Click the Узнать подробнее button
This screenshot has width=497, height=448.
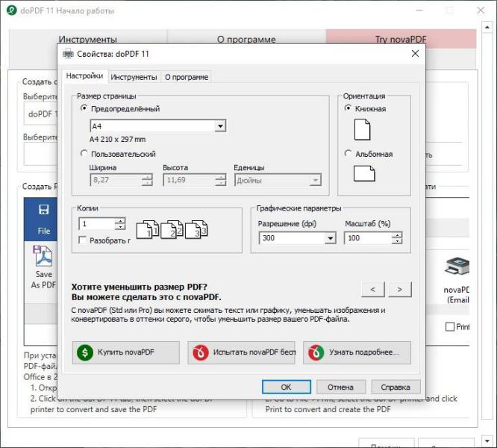point(357,352)
